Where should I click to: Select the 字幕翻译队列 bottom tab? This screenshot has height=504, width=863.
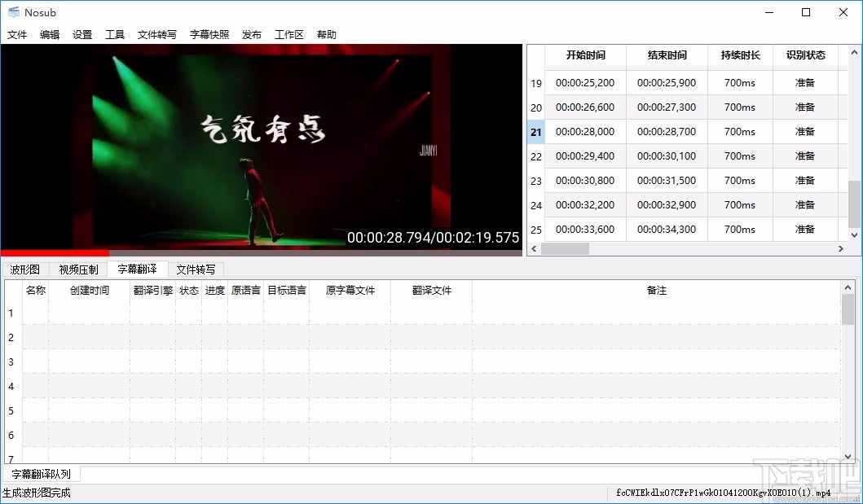(x=42, y=474)
